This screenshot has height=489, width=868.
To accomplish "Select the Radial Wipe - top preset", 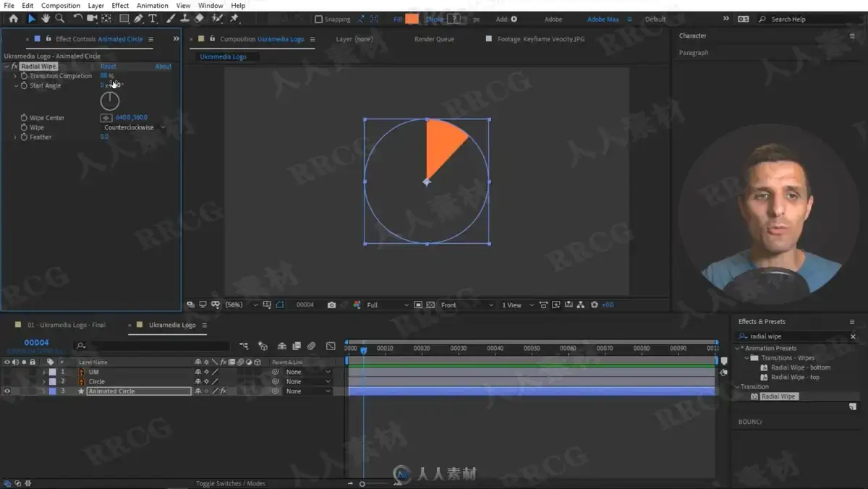I will (x=795, y=377).
